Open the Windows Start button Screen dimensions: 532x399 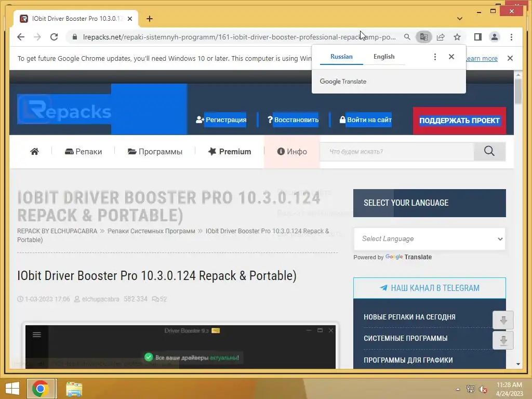point(12,389)
